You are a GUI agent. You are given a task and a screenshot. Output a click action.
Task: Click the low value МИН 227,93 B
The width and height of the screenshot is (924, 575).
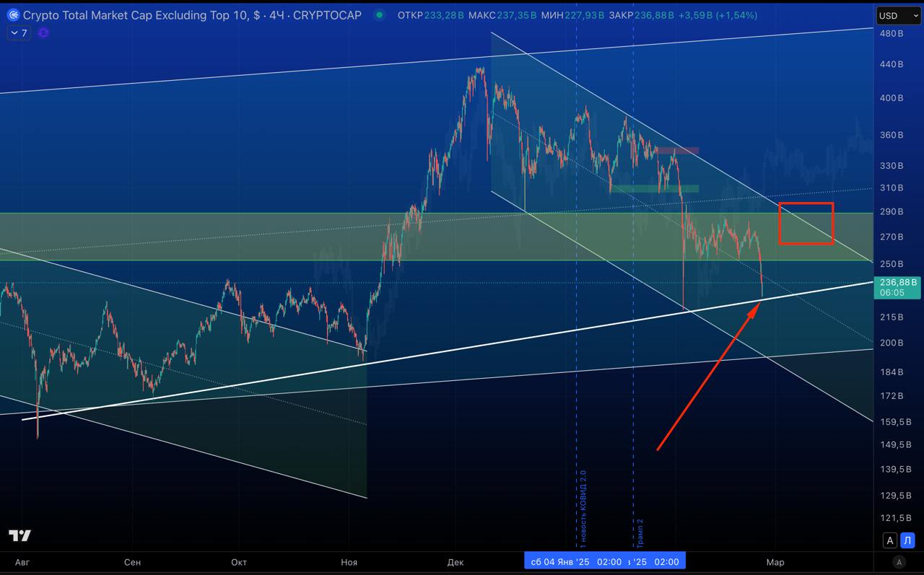[574, 15]
